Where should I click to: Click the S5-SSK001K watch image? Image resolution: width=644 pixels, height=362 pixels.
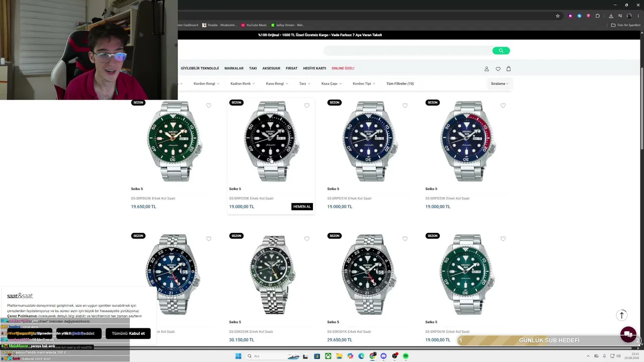pos(370,275)
